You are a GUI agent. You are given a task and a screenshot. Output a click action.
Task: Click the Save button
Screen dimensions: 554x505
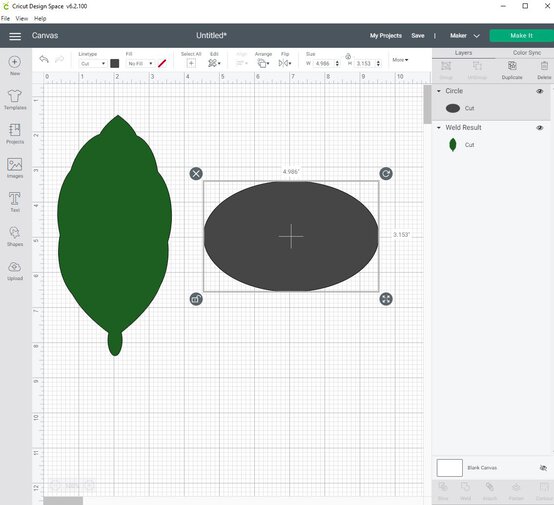418,36
